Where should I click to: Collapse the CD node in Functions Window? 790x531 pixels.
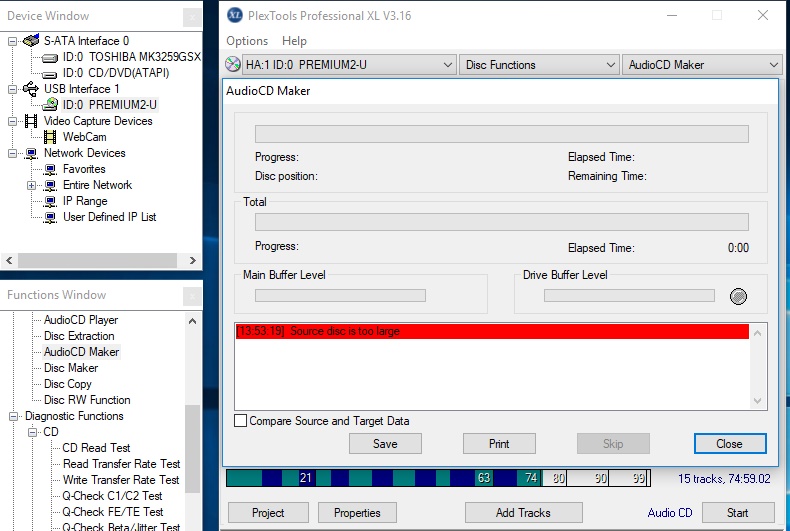click(x=33, y=432)
